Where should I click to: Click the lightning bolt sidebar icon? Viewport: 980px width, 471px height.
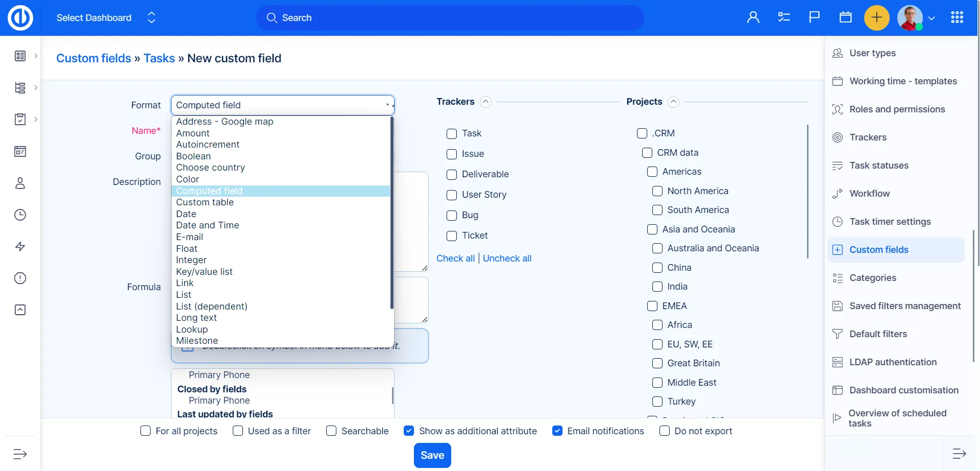[20, 247]
